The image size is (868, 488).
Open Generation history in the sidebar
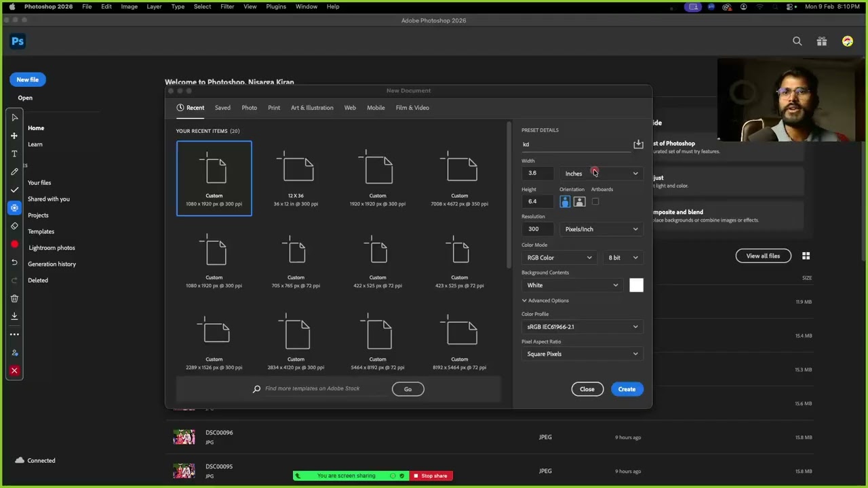tap(52, 264)
